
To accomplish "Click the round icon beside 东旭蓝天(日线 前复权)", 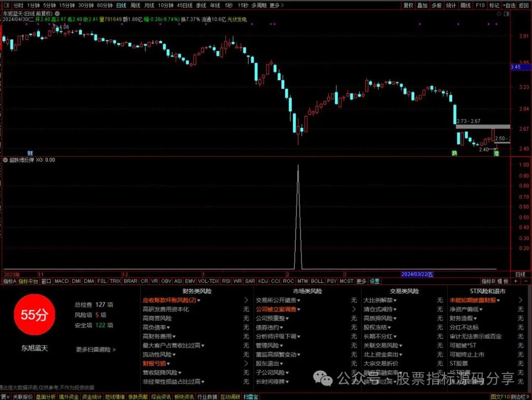I will pos(57,14).
